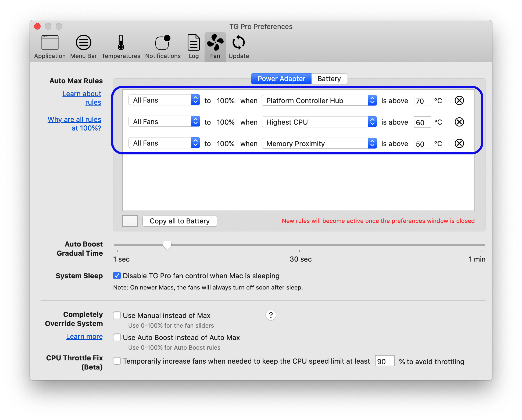The height and width of the screenshot is (420, 522).
Task: Open the Highest CPU sensor dropdown
Action: [x=319, y=122]
